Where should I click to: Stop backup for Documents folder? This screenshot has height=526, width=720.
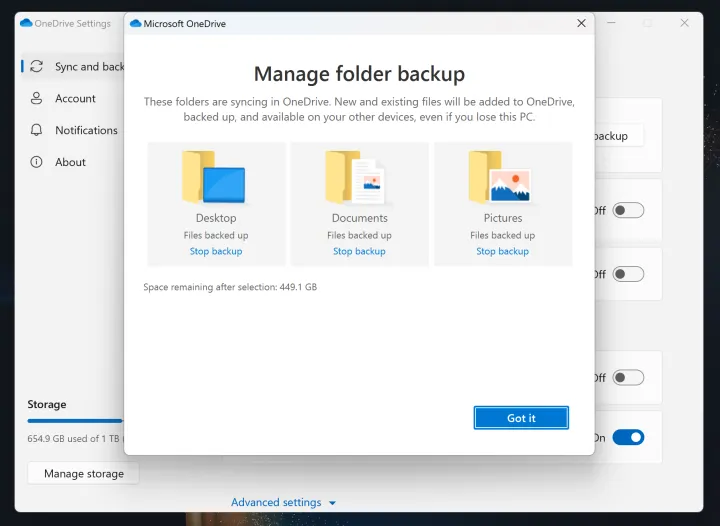click(359, 251)
